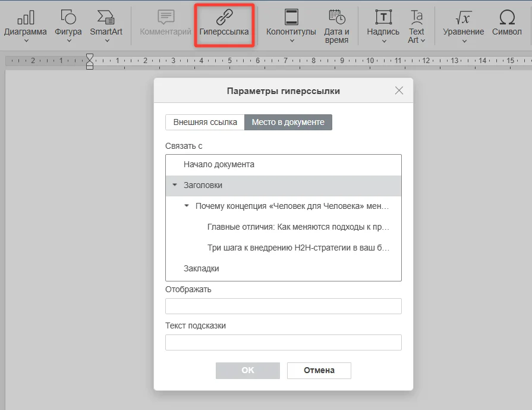The height and width of the screenshot is (410, 532).
Task: Open the Диаграмма chart insert icon
Action: point(26,18)
